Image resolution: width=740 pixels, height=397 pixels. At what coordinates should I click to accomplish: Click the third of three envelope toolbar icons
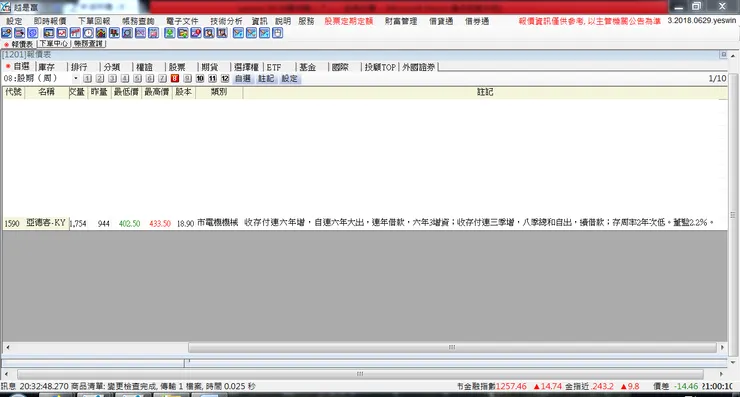click(264, 33)
